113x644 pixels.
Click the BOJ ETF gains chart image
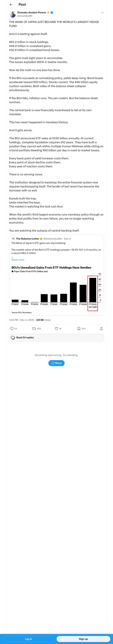point(56,289)
